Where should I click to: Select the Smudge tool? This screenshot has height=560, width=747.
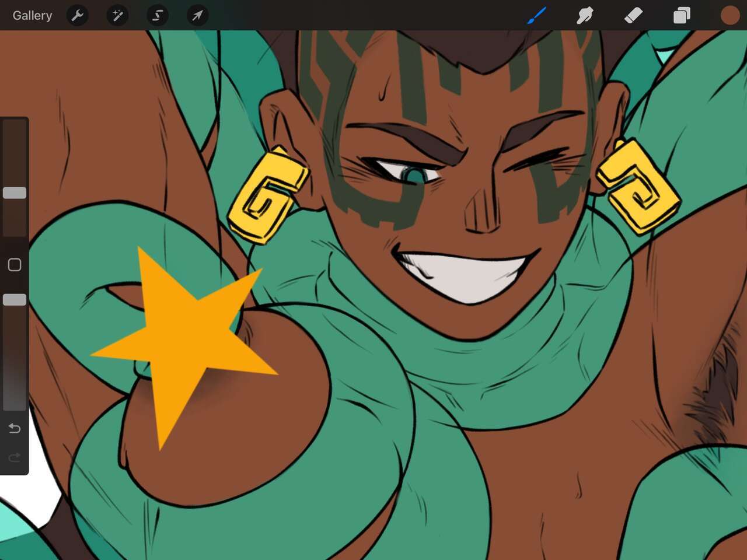point(585,16)
